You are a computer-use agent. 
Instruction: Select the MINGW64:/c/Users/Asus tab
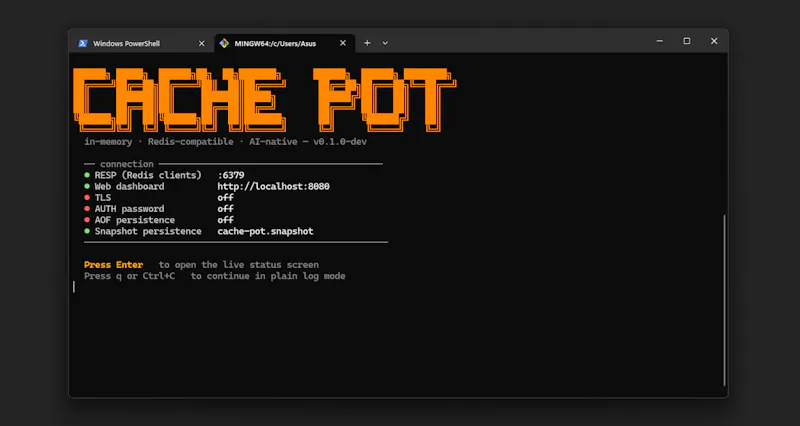pyautogui.click(x=285, y=43)
